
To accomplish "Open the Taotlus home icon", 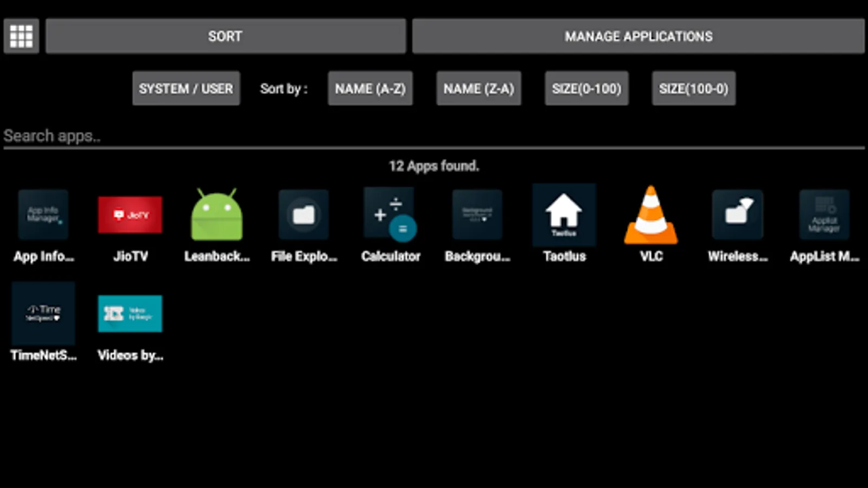I will click(564, 215).
